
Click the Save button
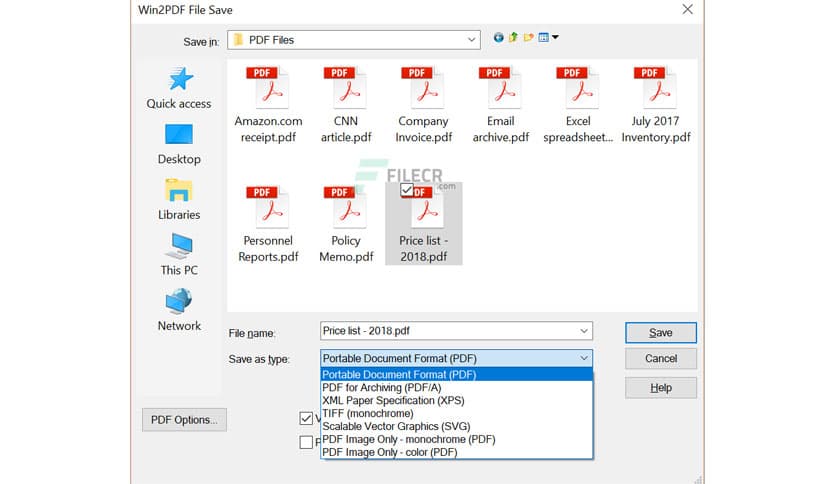pos(661,333)
